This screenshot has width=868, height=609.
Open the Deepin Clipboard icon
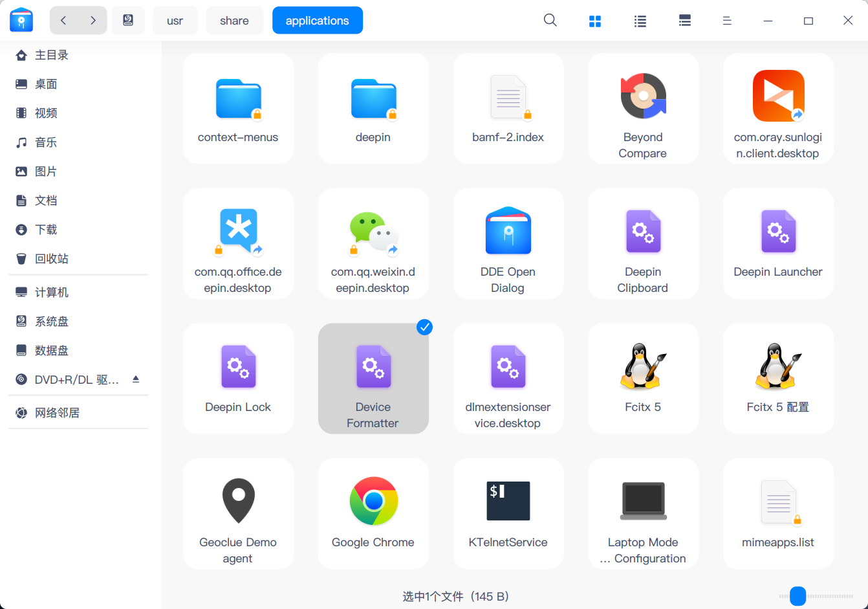643,230
